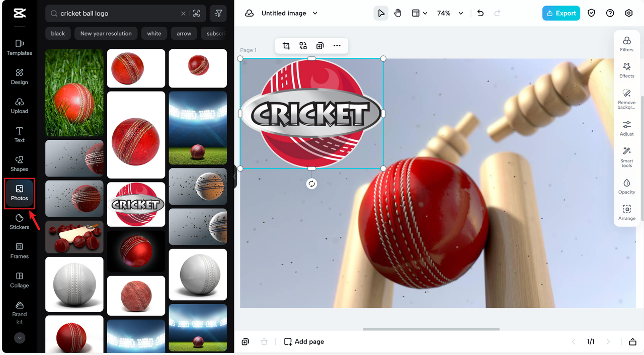Open the Frames panel
The height and width of the screenshot is (355, 644).
20,251
